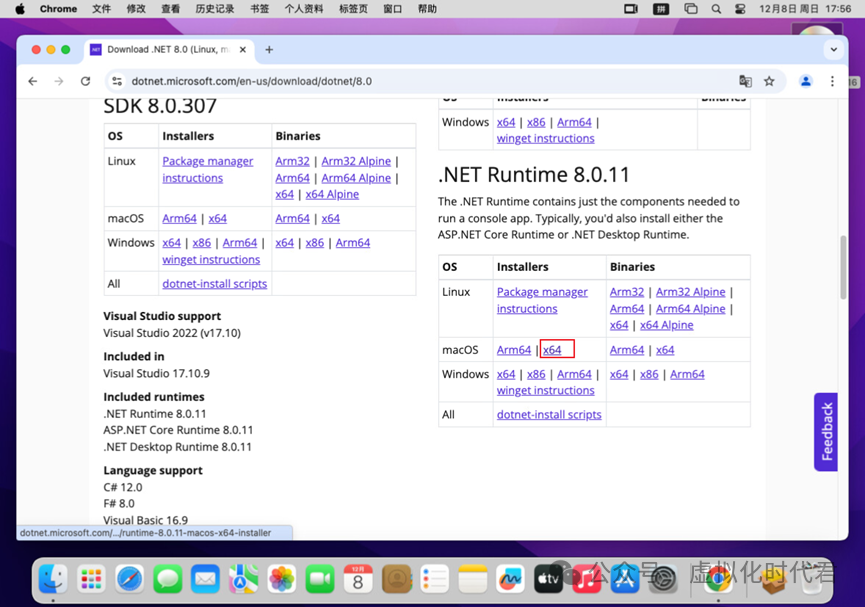Click Runtime macOS x64 binary link
The height and width of the screenshot is (607, 865).
click(x=665, y=350)
